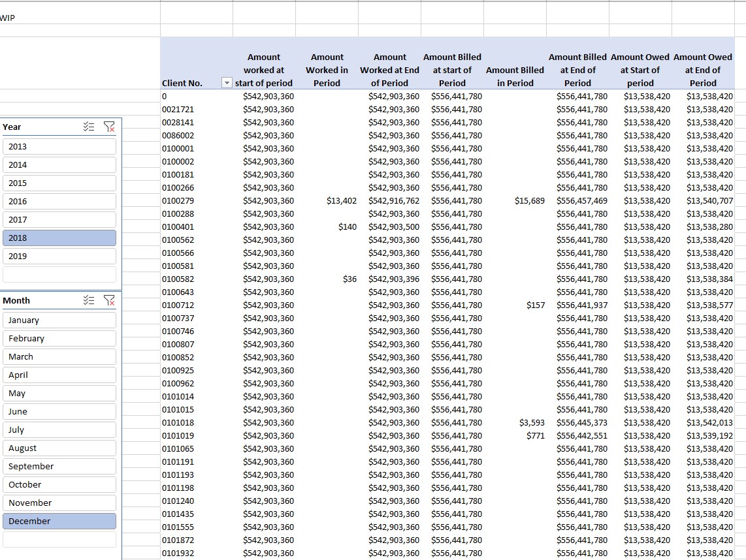This screenshot has width=746, height=560.
Task: Click the $15,689 amount billed cell
Action: tap(515, 200)
